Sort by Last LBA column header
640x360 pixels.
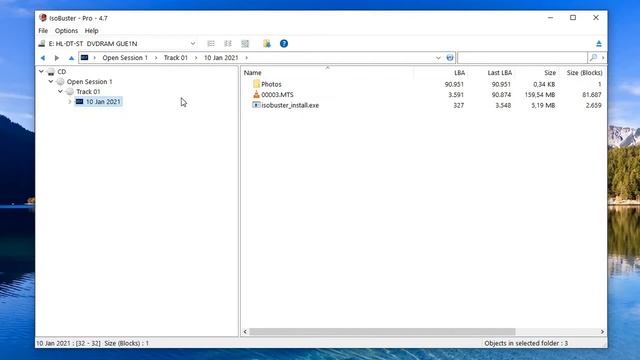point(500,73)
